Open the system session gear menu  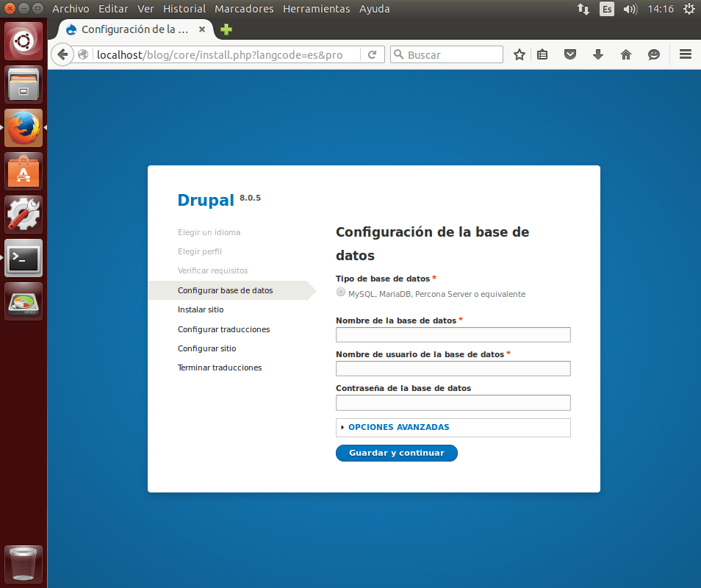coord(689,9)
